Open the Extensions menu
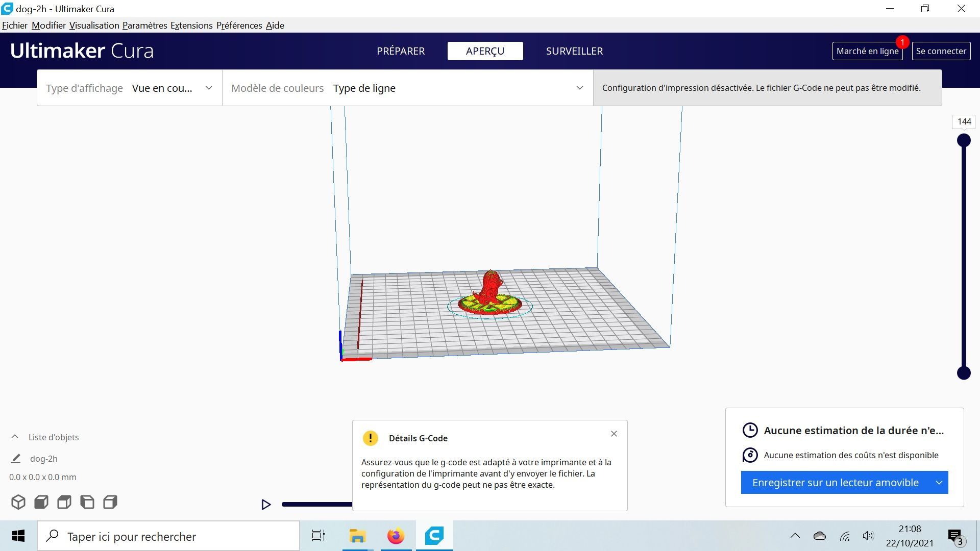980x551 pixels. click(191, 26)
